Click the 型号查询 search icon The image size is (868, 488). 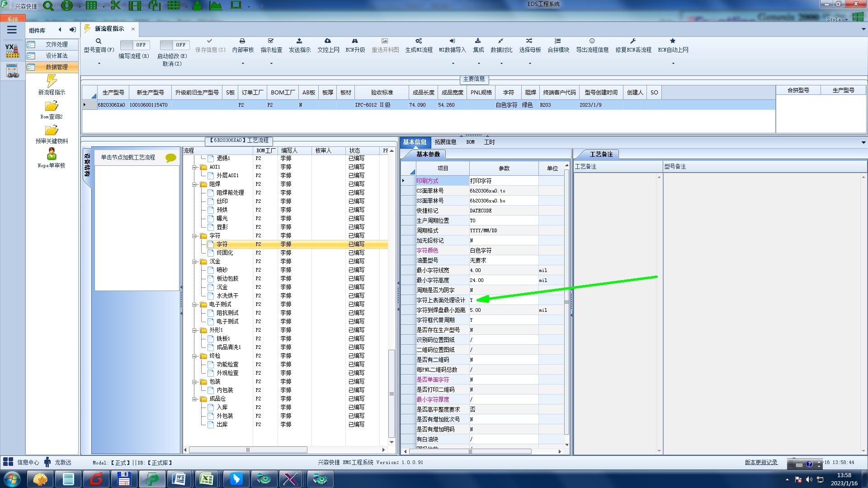[98, 41]
